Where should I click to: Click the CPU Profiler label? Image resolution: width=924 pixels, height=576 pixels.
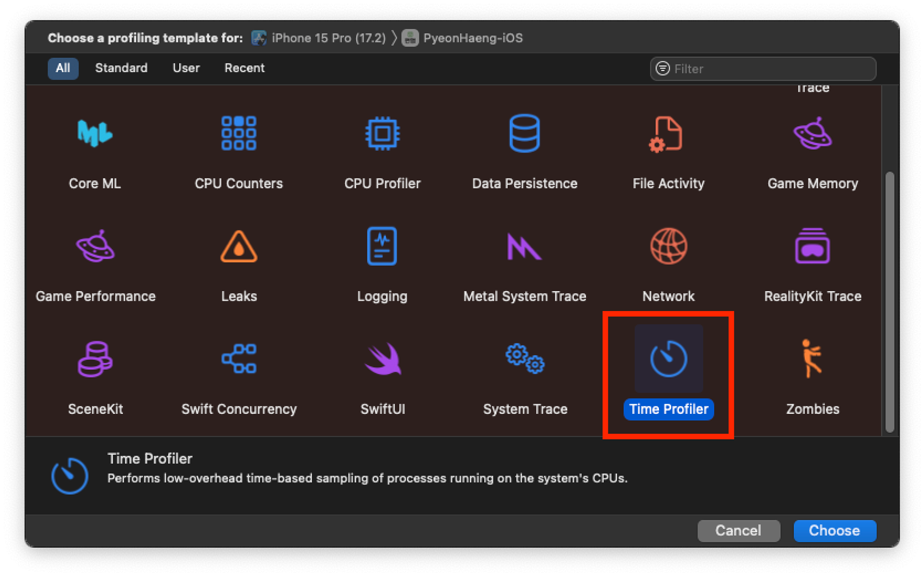tap(382, 184)
